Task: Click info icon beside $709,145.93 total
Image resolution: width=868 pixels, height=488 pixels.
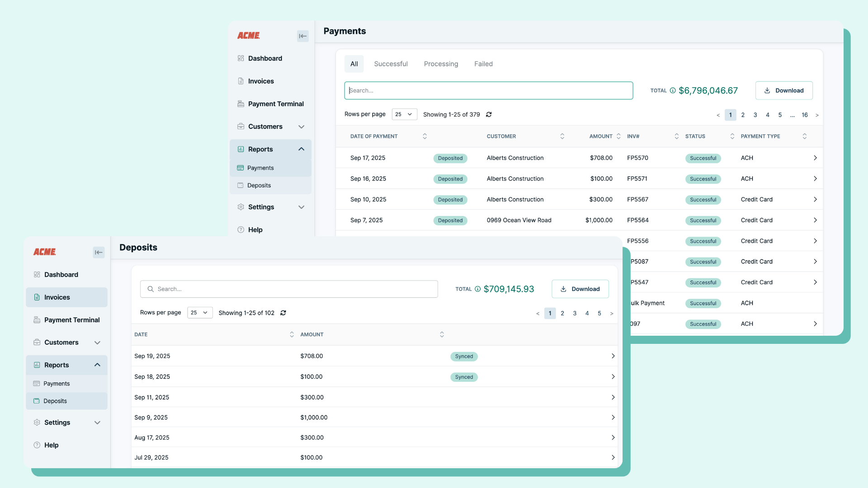Action: click(477, 289)
